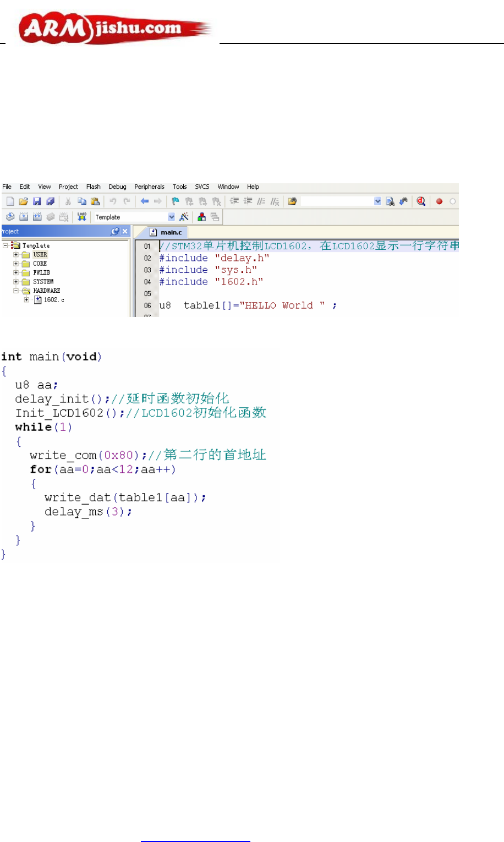
Task: Expand the USER folder
Action: (x=16, y=255)
